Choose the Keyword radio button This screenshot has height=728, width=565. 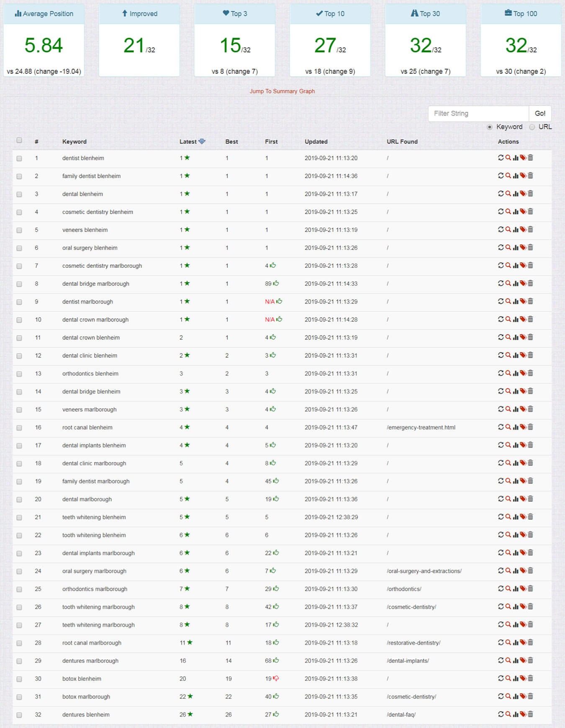tap(490, 127)
